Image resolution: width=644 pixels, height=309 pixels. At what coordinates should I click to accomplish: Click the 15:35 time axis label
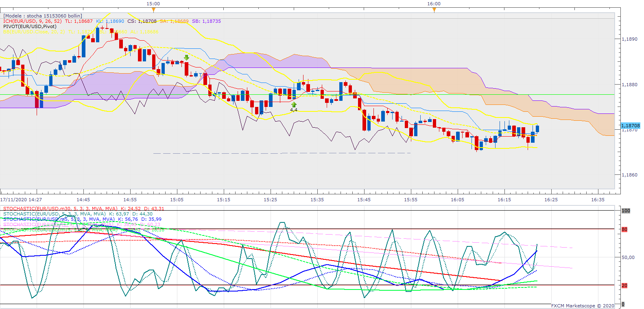317,200
